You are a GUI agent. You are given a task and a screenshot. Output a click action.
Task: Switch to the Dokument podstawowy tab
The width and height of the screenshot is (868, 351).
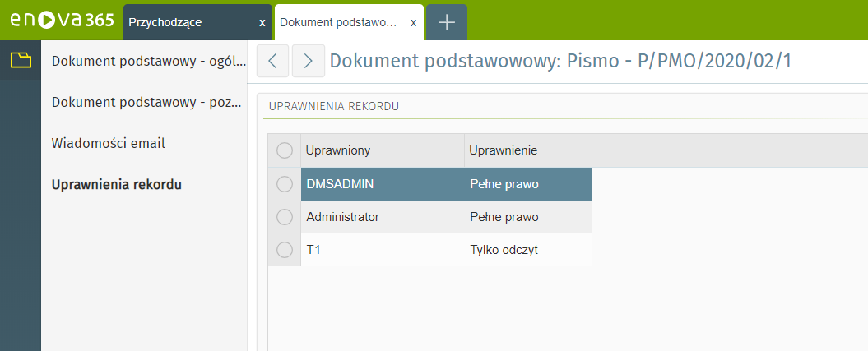tap(339, 22)
